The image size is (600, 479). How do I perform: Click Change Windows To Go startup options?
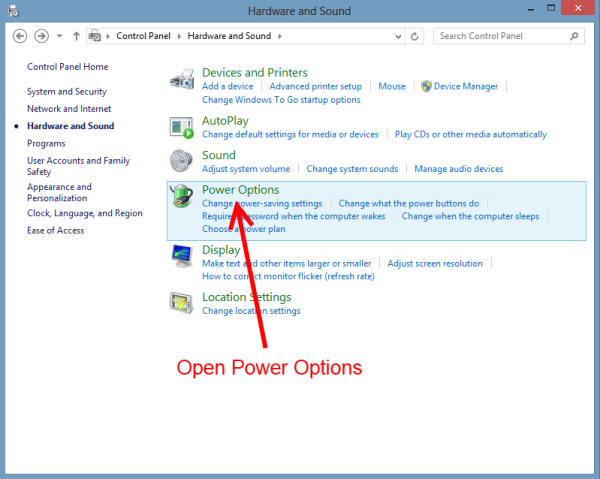[x=281, y=100]
